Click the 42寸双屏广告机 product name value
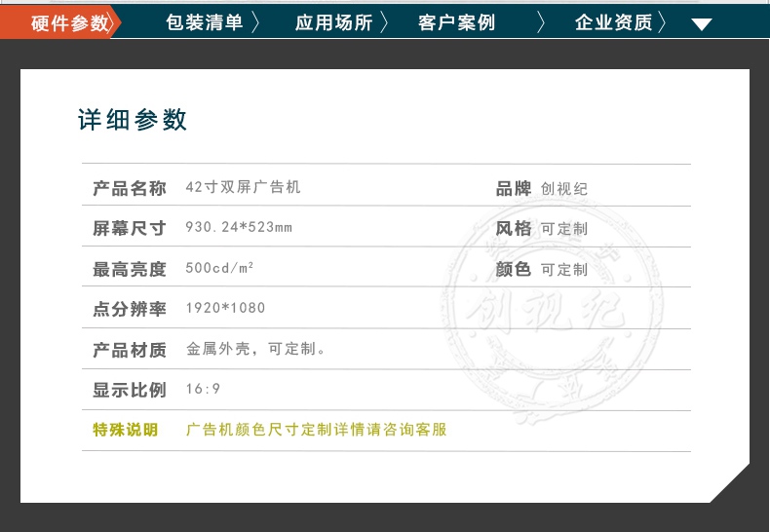Screen dimensions: 770x532 [243, 187]
